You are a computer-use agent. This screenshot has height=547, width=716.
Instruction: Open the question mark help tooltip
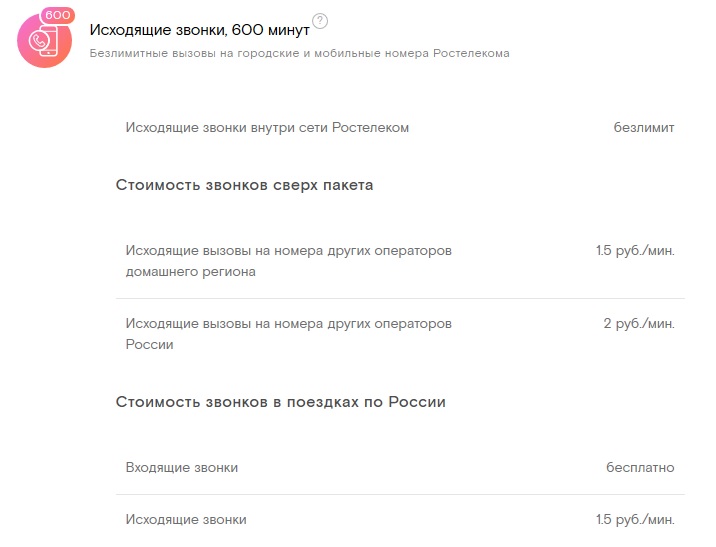pyautogui.click(x=320, y=22)
